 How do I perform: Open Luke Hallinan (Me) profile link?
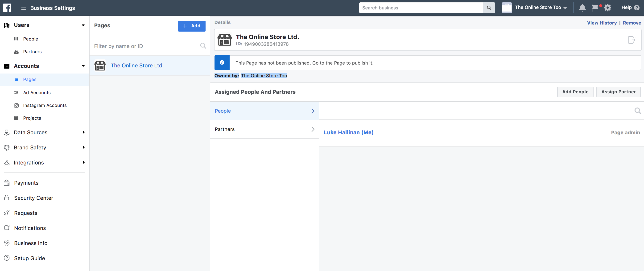click(348, 132)
